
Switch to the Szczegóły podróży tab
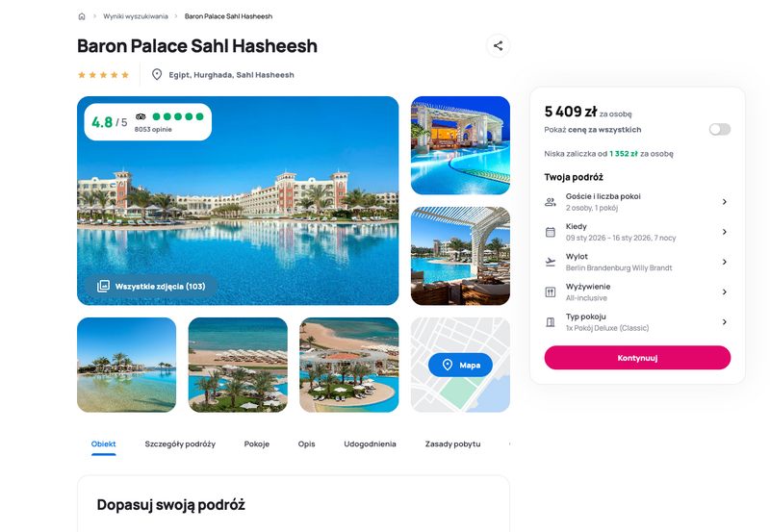[x=180, y=443]
